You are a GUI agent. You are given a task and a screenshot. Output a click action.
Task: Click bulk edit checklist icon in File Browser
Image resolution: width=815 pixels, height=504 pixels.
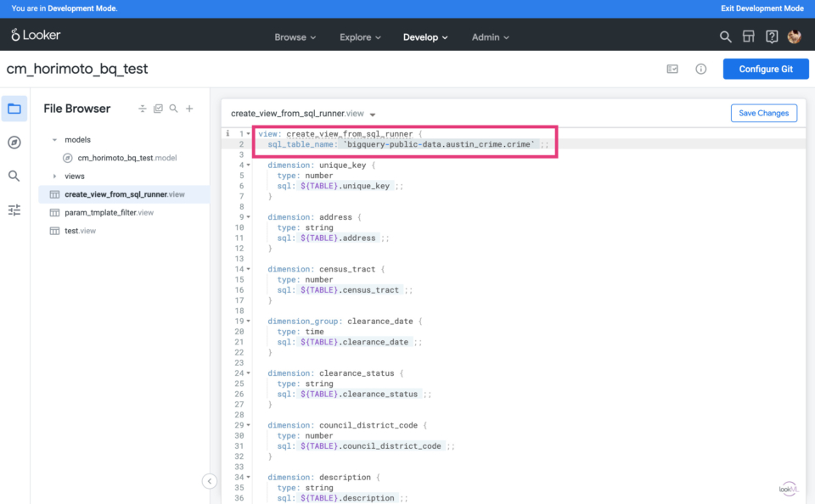pos(158,109)
